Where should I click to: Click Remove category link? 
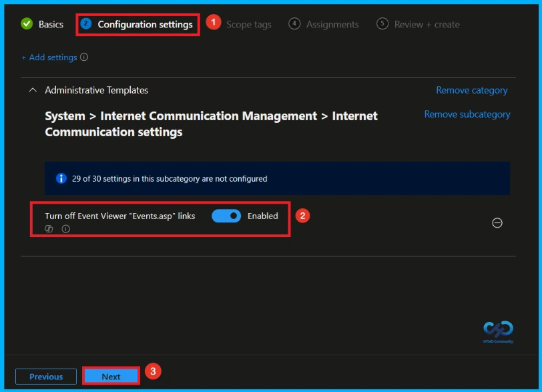pyautogui.click(x=472, y=90)
